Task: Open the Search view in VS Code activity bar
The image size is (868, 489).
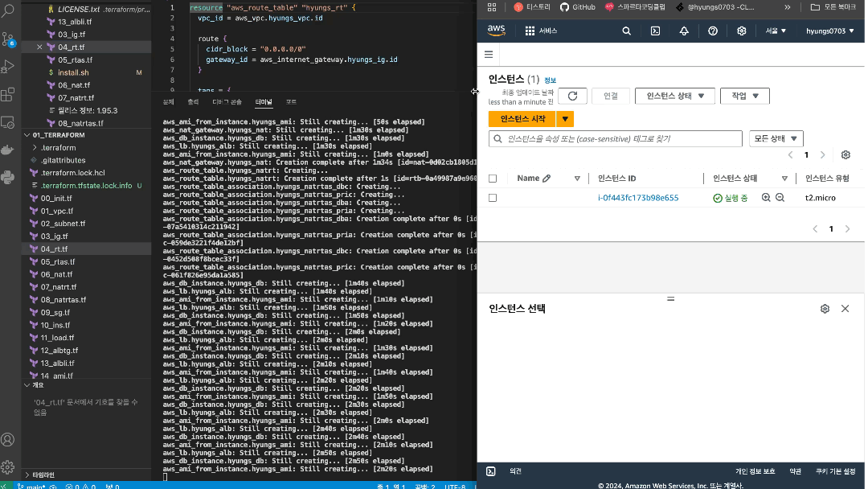Action: click(x=8, y=10)
